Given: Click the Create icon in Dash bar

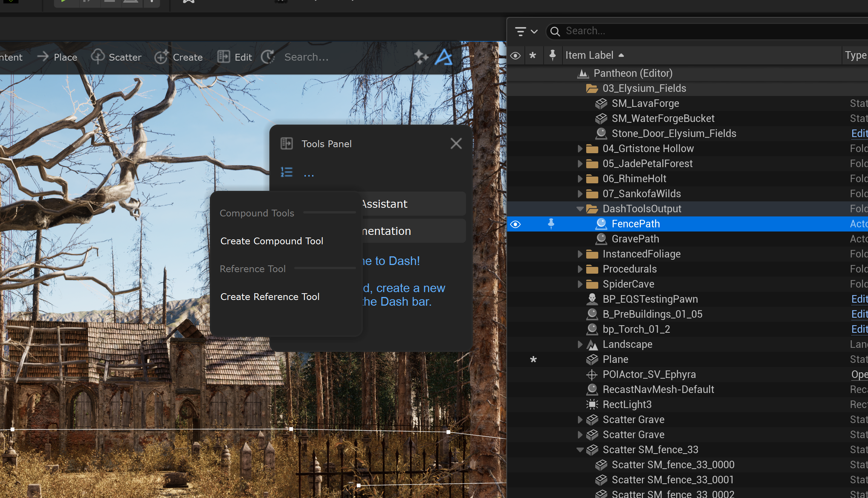Looking at the screenshot, I should 161,57.
